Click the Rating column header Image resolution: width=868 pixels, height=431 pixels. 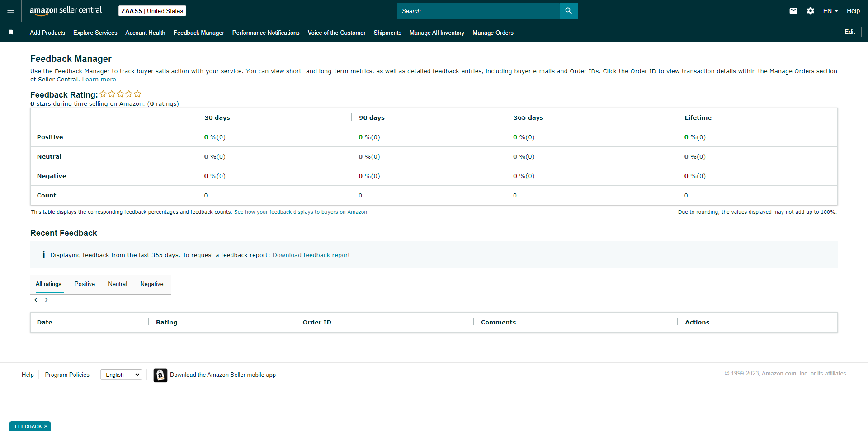(x=166, y=322)
